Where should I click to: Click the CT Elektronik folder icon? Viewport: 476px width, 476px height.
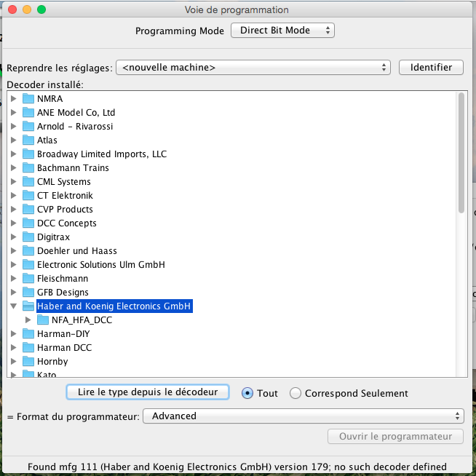click(x=28, y=195)
